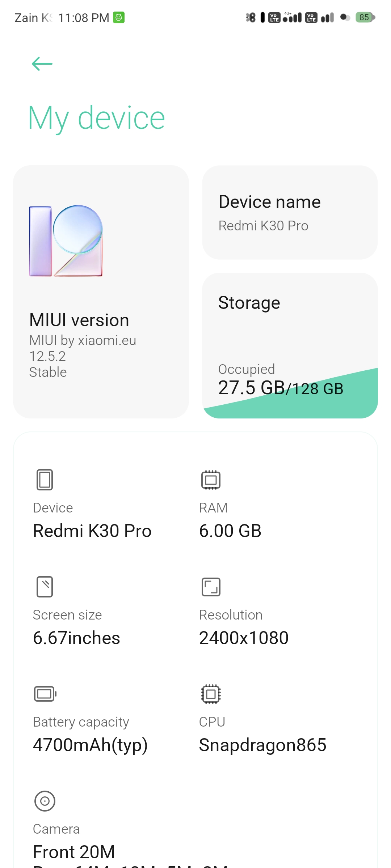391x868 pixels.
Task: Tap the Front 20M camera text
Action: [x=74, y=852]
